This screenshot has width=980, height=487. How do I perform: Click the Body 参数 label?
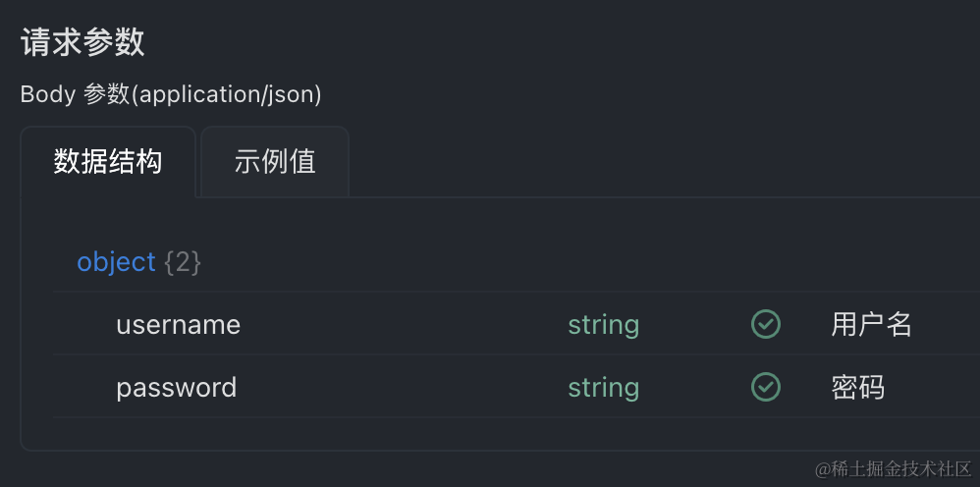(x=75, y=94)
